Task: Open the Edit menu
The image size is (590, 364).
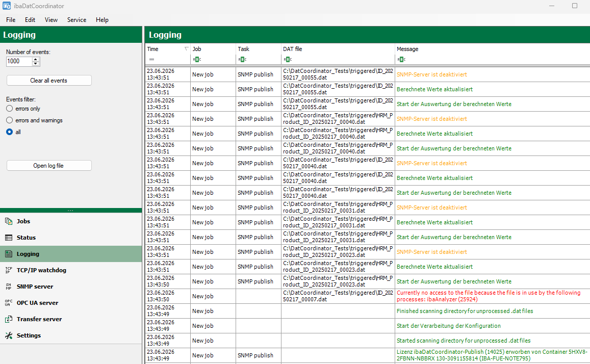Action: (30, 19)
